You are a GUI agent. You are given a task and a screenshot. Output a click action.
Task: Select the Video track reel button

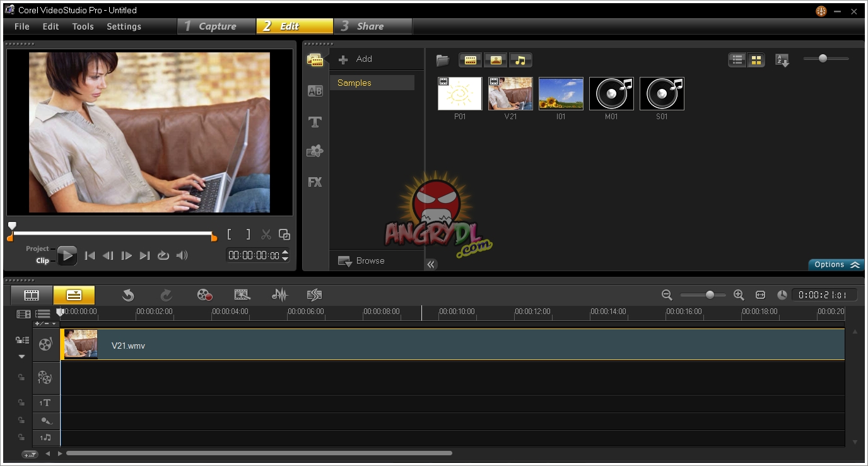pyautogui.click(x=45, y=344)
